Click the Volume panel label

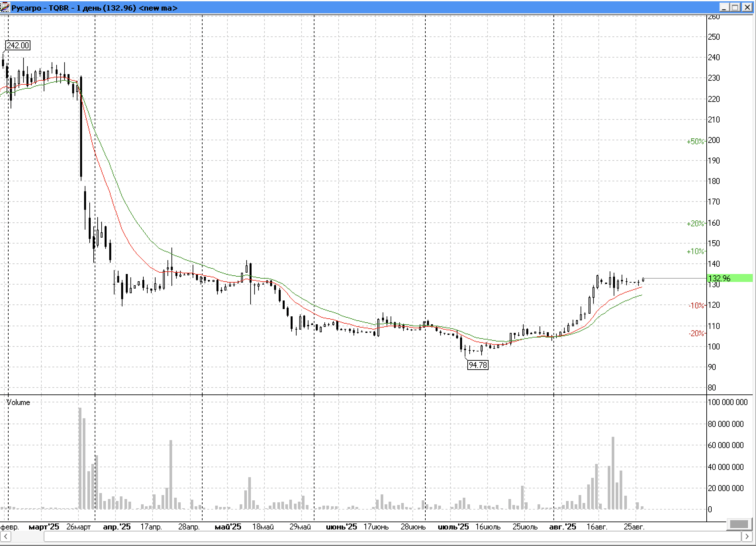pyautogui.click(x=18, y=402)
